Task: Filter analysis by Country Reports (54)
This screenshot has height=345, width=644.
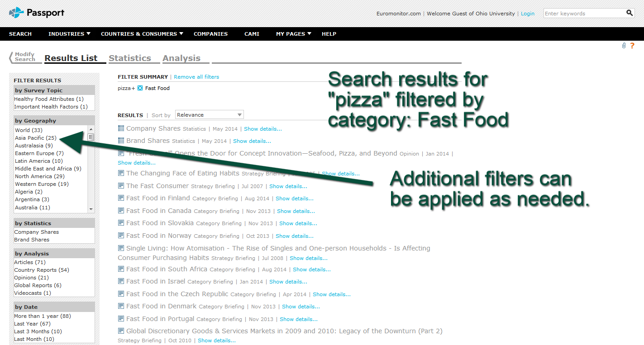Action: 42,270
